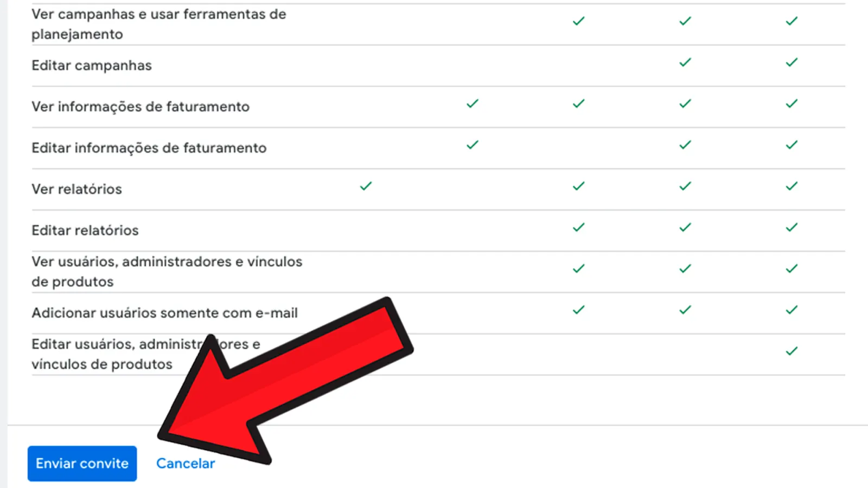This screenshot has width=868, height=488.
Task: Click the leftmost checkmark in Ver relatórios row
Action: (366, 186)
